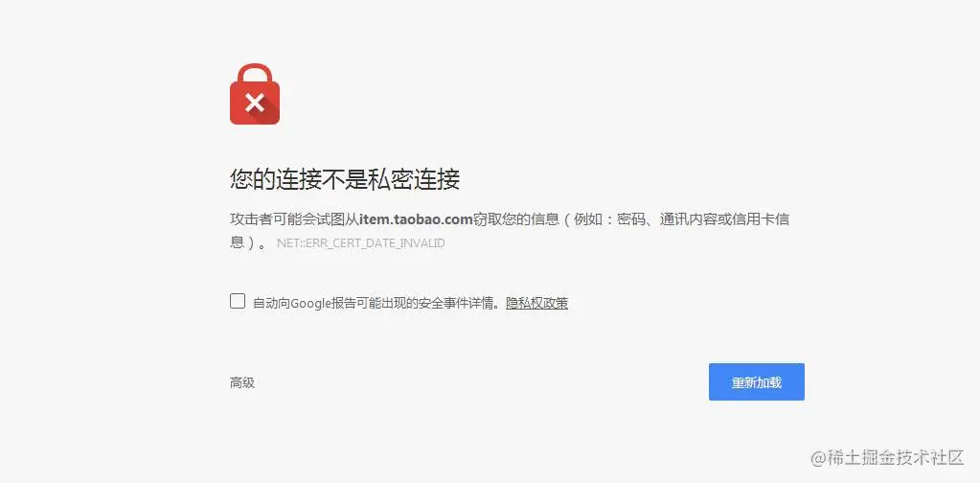Image resolution: width=980 pixels, height=483 pixels.
Task: Click the @ symbol in the watermark
Action: click(x=819, y=458)
